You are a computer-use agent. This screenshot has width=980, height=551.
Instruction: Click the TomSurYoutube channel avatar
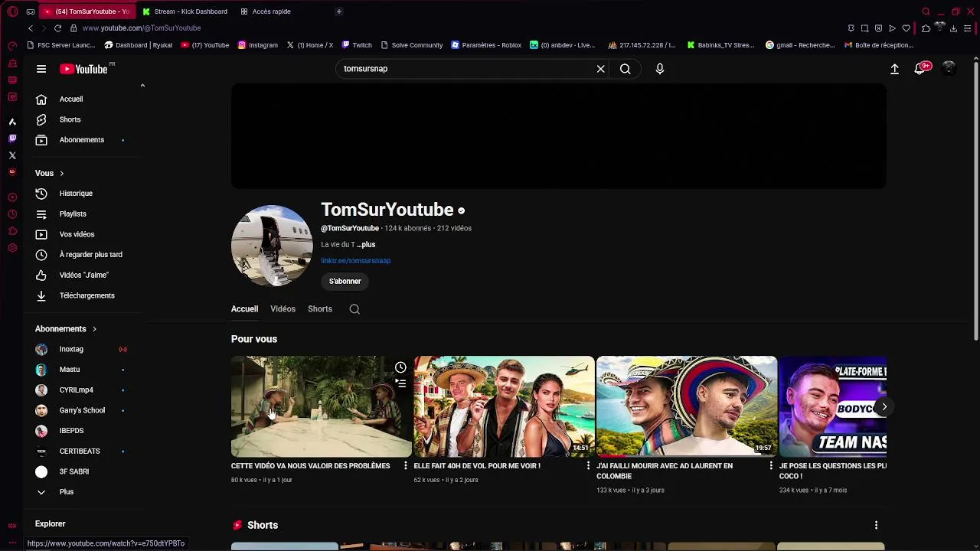(272, 246)
